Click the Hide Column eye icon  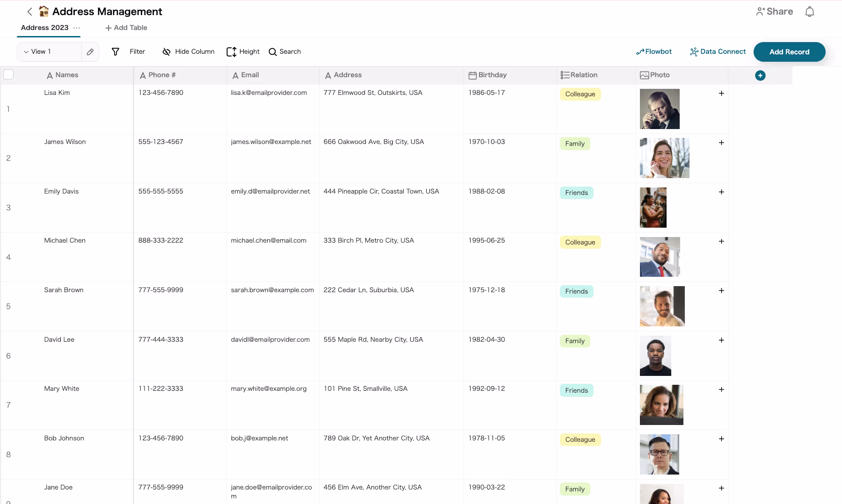(x=166, y=52)
